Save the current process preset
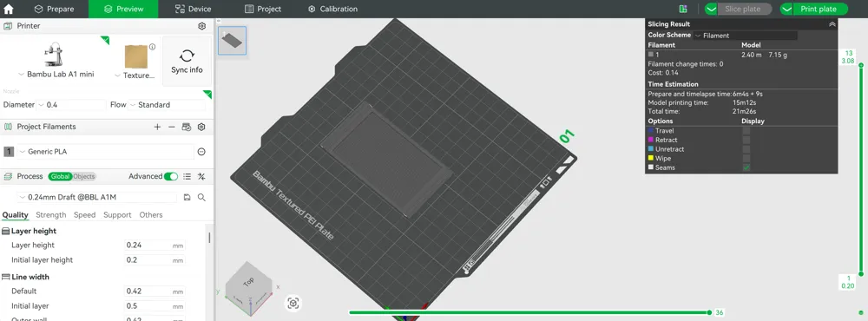 click(187, 197)
